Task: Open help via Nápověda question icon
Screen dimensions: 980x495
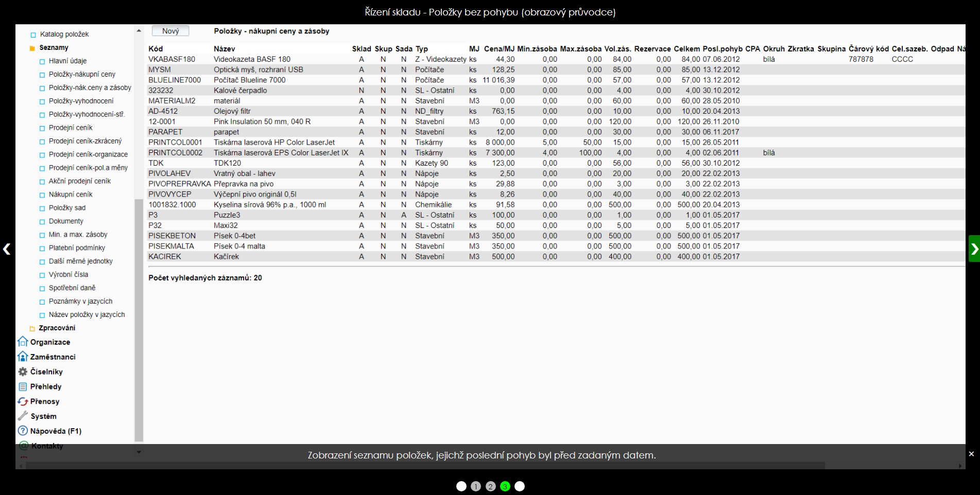Action: click(x=23, y=431)
